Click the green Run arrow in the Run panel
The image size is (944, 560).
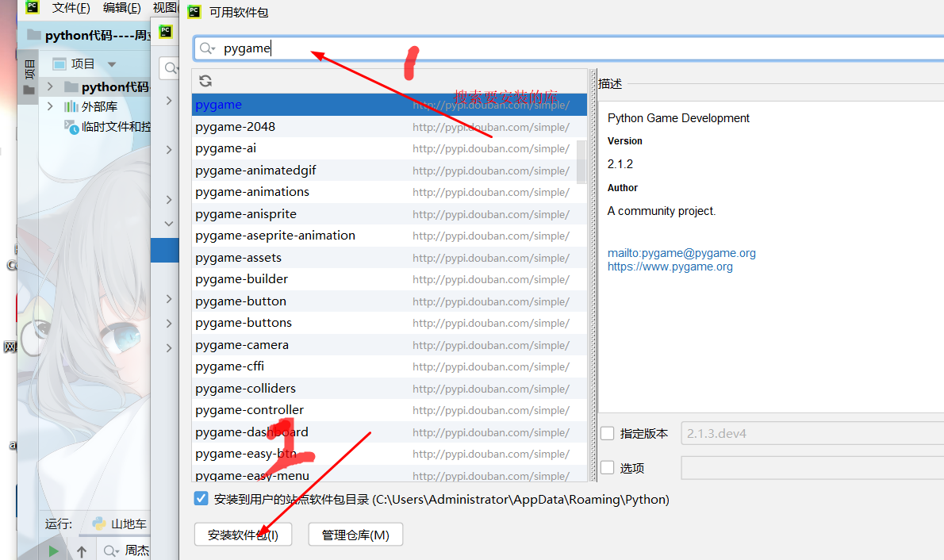pos(54,550)
